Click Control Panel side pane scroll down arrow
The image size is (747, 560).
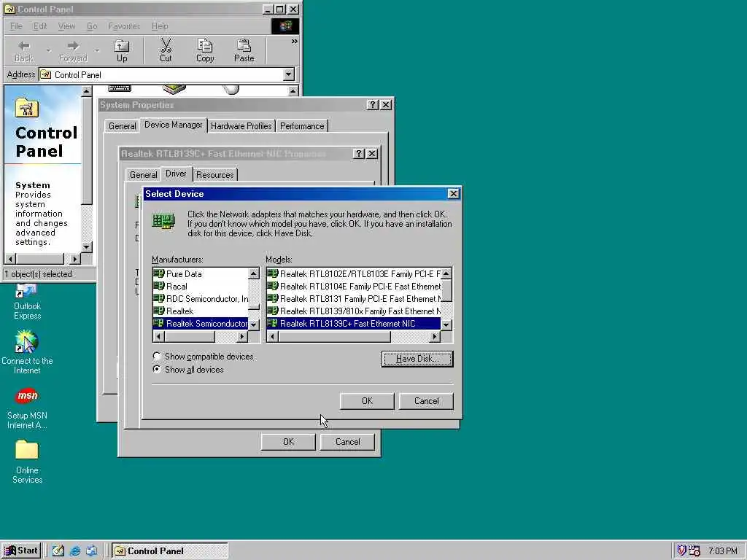(86, 246)
